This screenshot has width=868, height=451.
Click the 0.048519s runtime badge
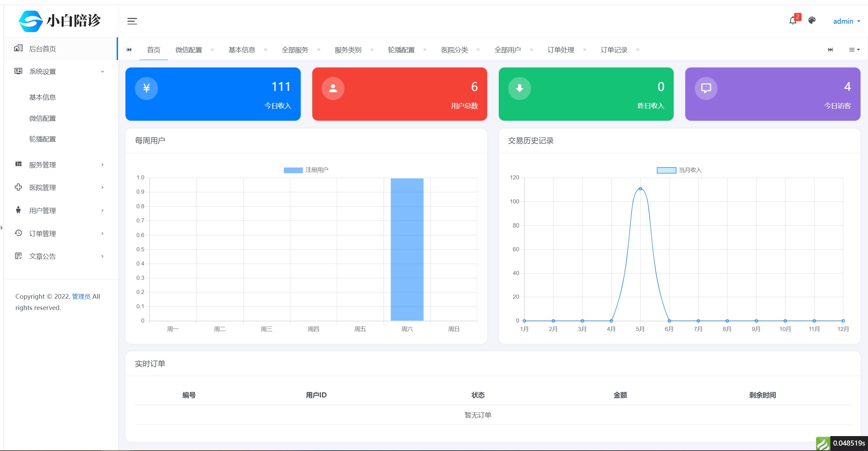(x=849, y=443)
